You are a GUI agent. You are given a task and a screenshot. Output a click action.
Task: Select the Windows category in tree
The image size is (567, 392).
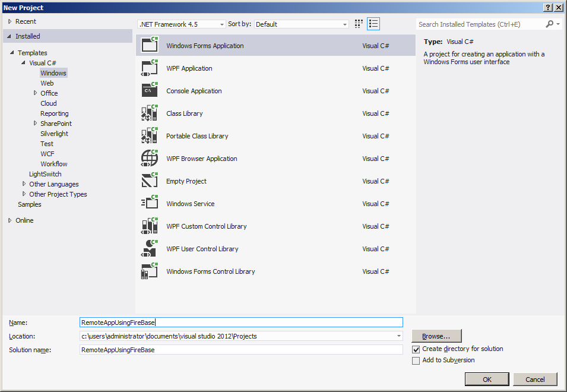pos(53,73)
